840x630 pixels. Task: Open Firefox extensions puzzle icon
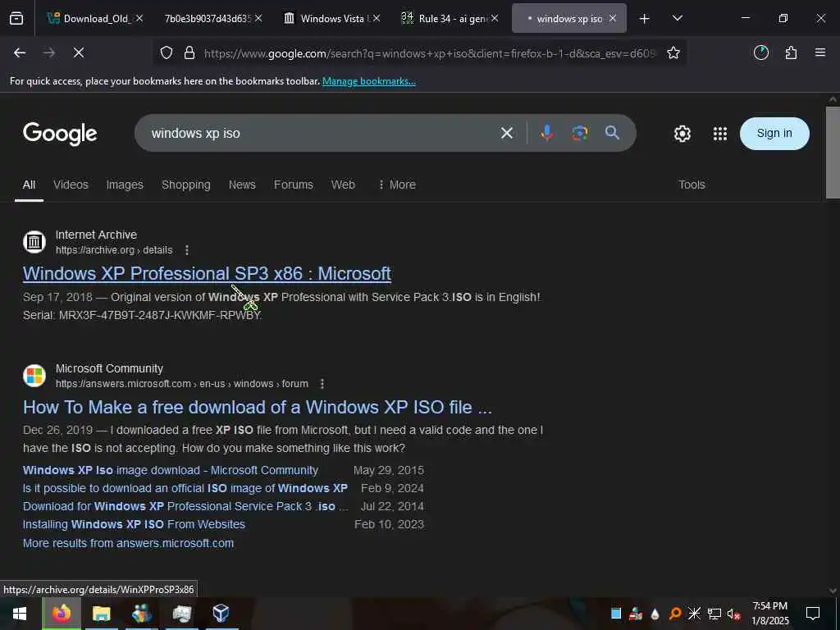[791, 52]
